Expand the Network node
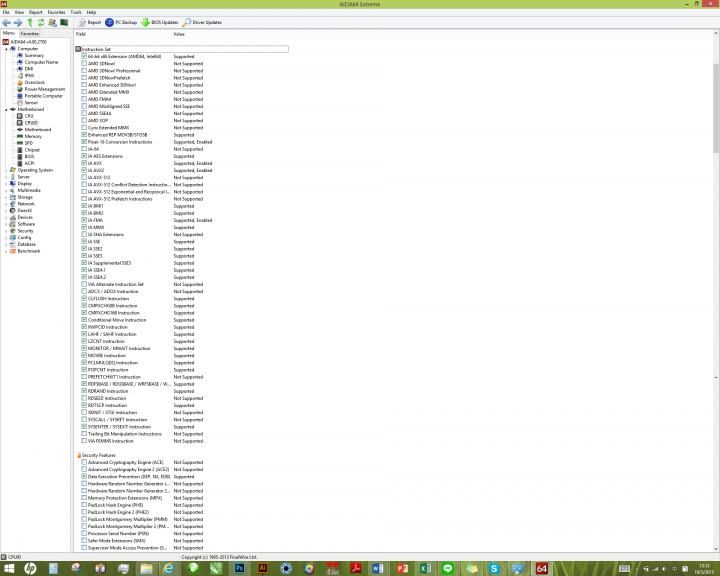720x576 pixels. pos(6,204)
